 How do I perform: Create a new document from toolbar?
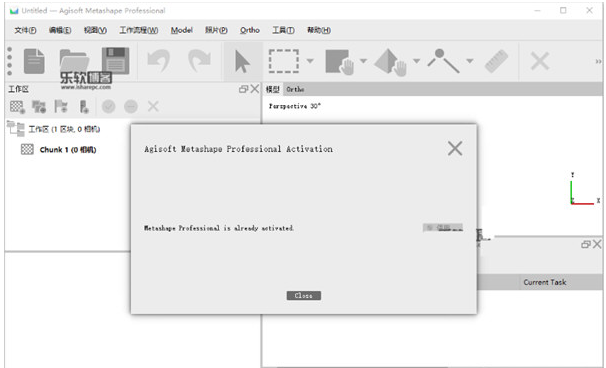[x=34, y=61]
